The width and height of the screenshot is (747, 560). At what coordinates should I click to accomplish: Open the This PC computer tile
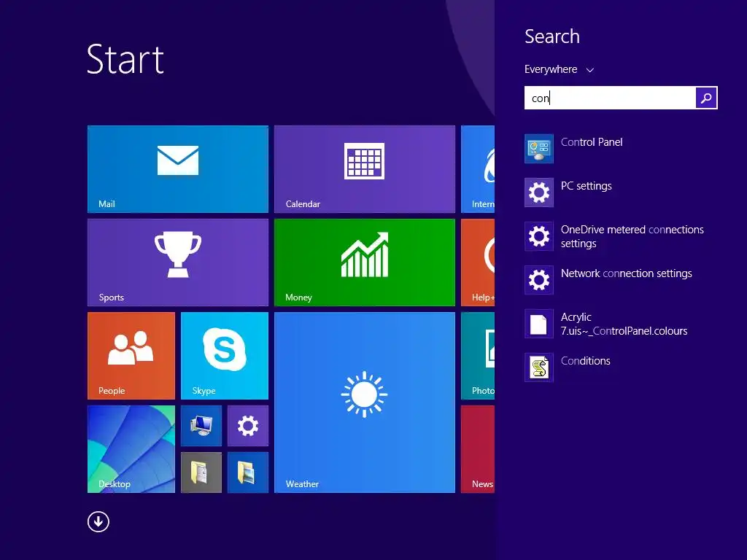tap(201, 426)
